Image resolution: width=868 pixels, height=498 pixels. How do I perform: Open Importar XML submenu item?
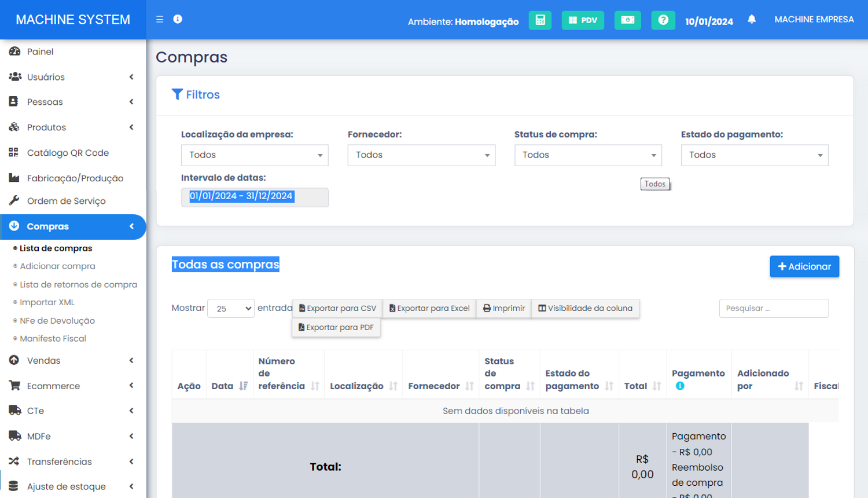coord(47,302)
